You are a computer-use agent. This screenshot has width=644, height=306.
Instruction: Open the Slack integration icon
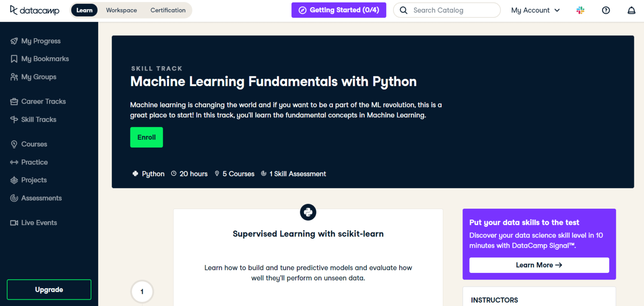click(x=580, y=10)
